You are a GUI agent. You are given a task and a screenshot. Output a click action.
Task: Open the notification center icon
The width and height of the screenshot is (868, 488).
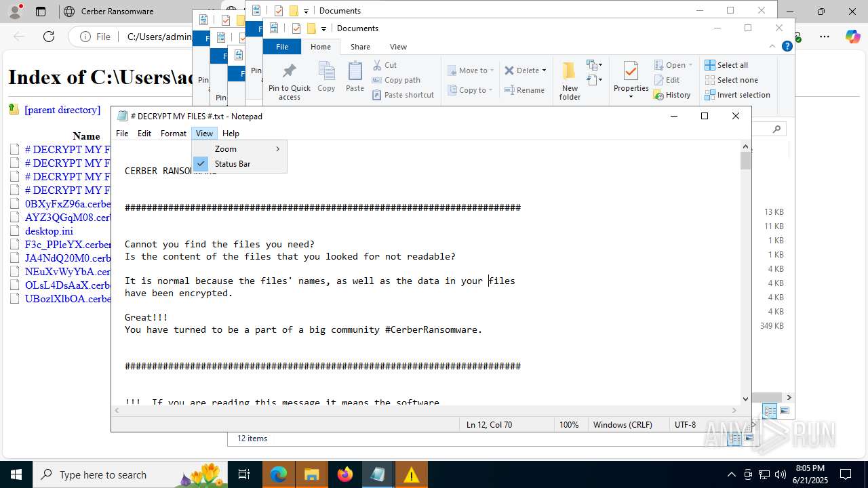[846, 474]
